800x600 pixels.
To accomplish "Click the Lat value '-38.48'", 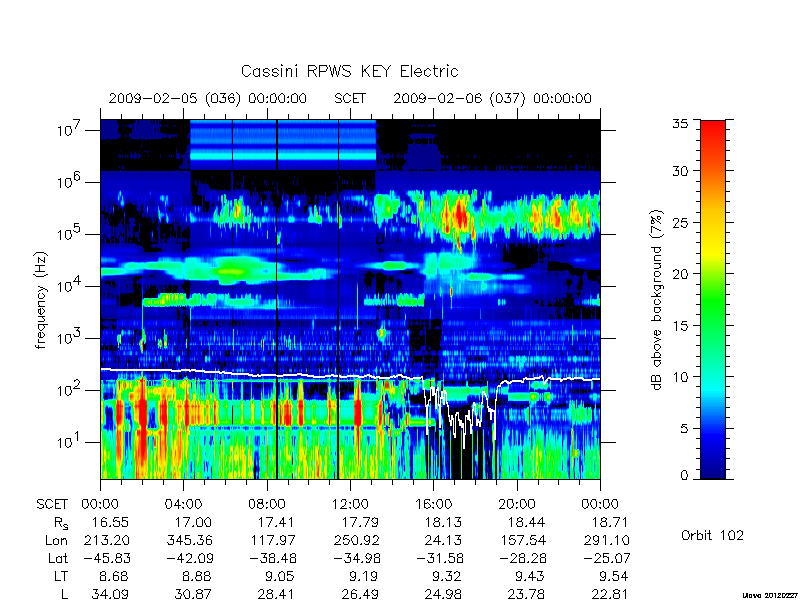I will pos(272,559).
